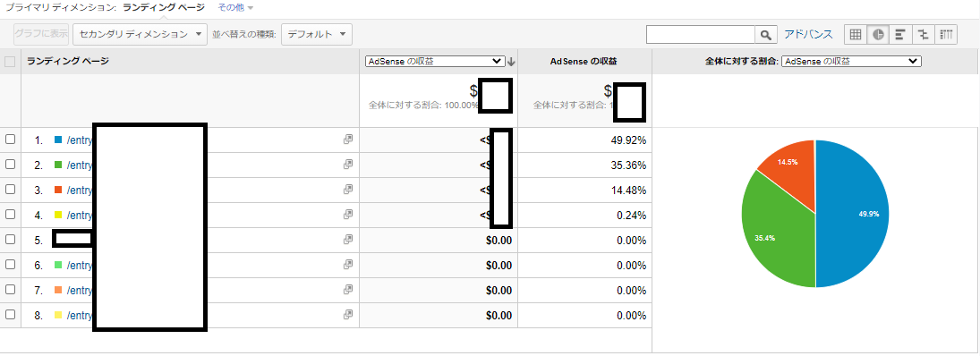
Task: Open row 4 landing page in new window
Action: pyautogui.click(x=348, y=215)
